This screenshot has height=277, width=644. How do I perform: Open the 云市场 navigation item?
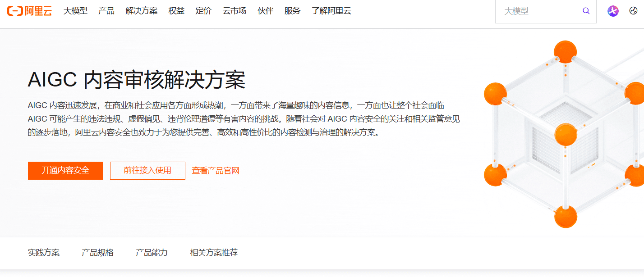tap(235, 11)
